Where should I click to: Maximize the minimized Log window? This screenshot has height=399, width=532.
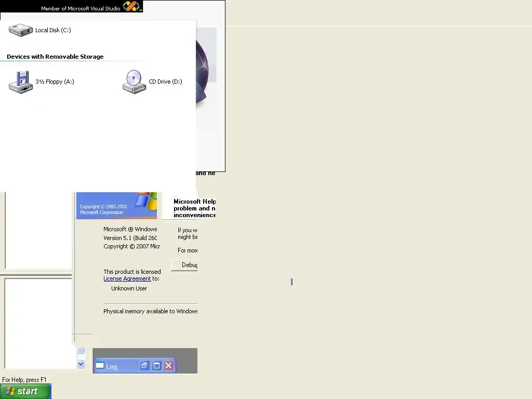(x=156, y=365)
